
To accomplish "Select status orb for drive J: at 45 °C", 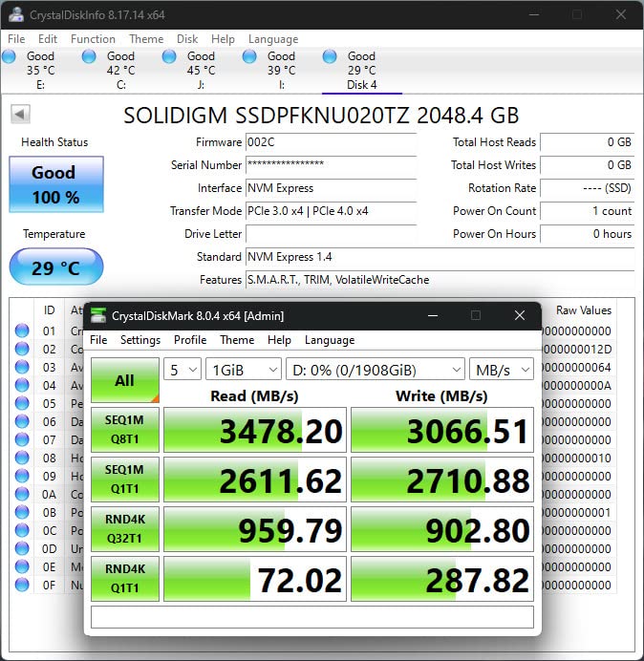I will coord(169,56).
